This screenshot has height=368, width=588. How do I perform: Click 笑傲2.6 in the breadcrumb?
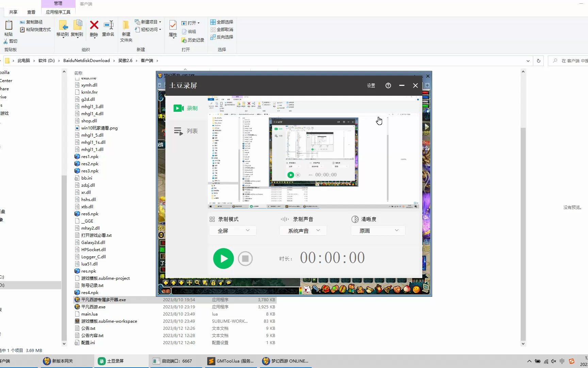tap(125, 61)
